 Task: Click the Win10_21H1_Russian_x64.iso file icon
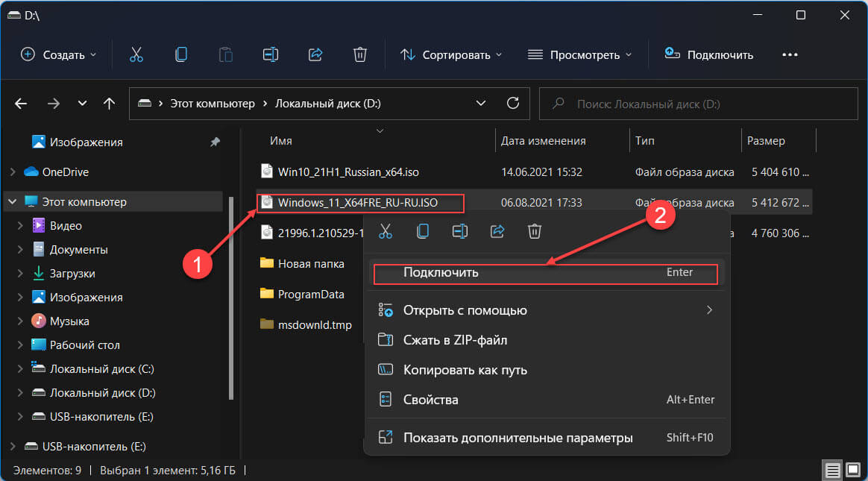pyautogui.click(x=267, y=171)
